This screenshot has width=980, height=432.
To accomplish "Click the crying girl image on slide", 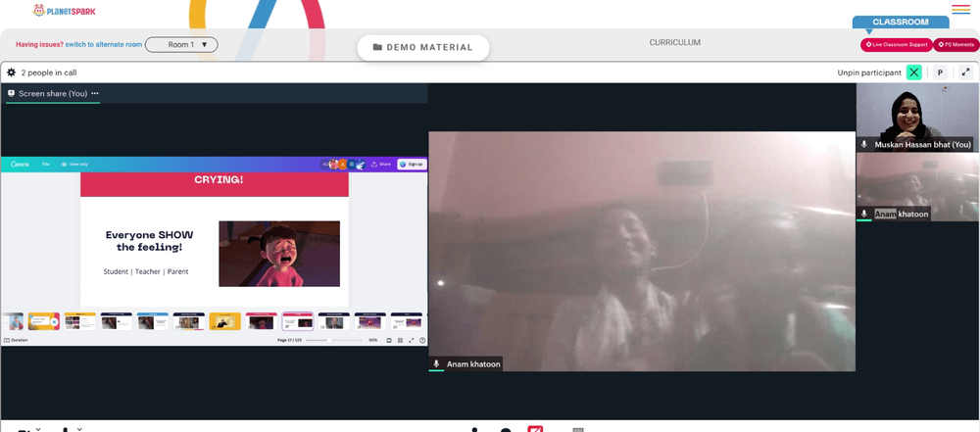I will [279, 253].
